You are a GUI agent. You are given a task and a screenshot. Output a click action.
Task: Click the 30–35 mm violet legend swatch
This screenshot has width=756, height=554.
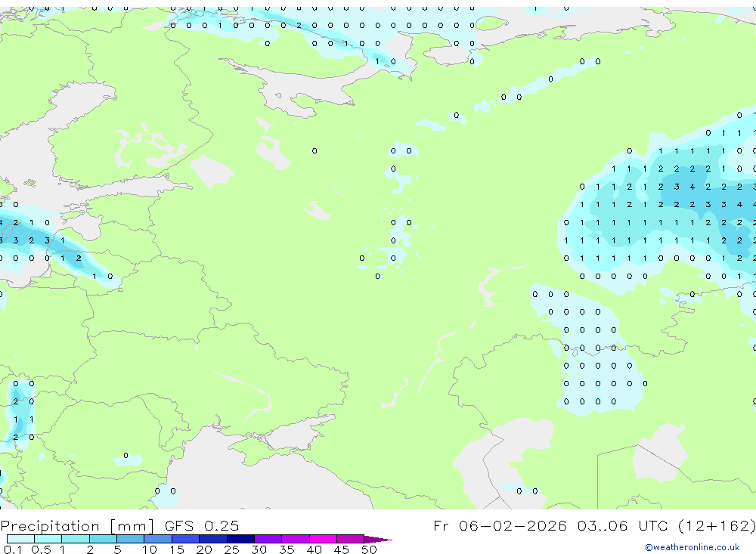(x=268, y=539)
